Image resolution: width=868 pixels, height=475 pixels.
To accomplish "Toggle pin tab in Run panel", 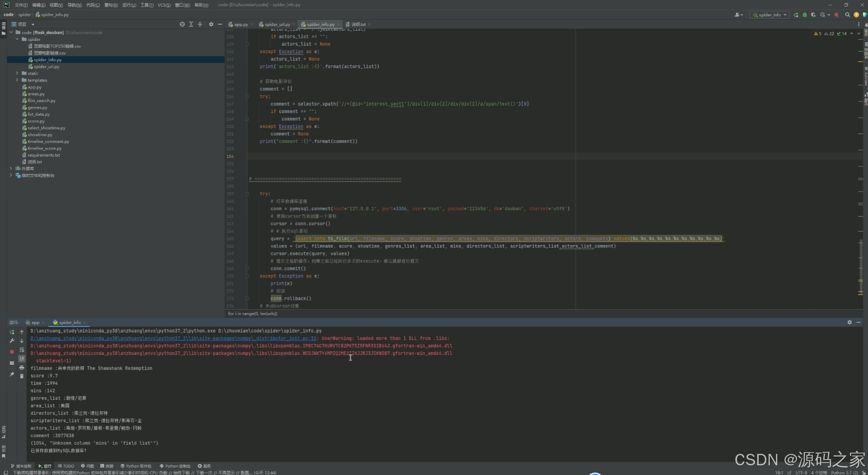I will 12,374.
